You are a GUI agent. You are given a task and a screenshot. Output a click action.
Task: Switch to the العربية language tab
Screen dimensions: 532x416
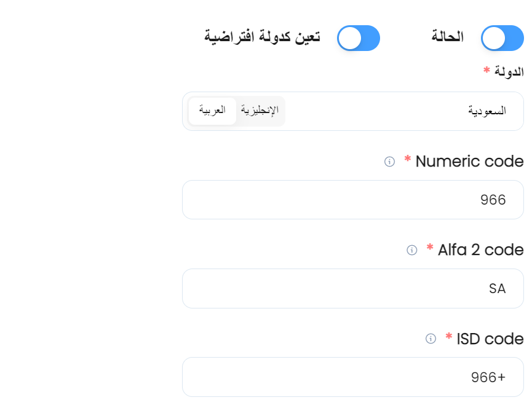[212, 111]
